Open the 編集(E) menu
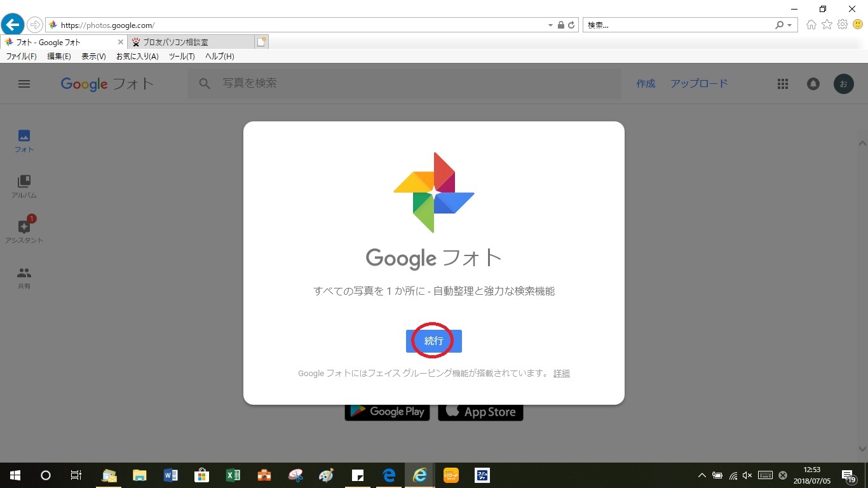 click(59, 57)
